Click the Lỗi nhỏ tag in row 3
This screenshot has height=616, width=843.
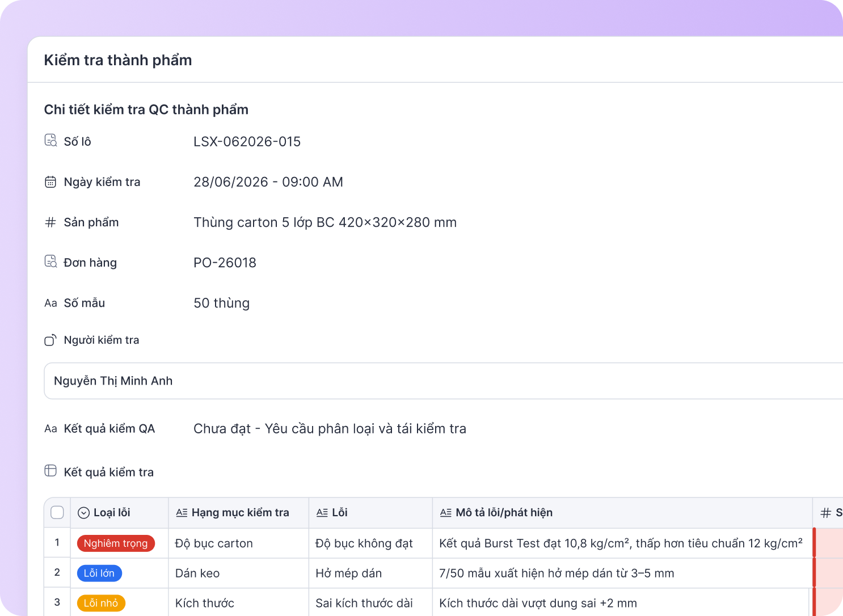pyautogui.click(x=101, y=604)
